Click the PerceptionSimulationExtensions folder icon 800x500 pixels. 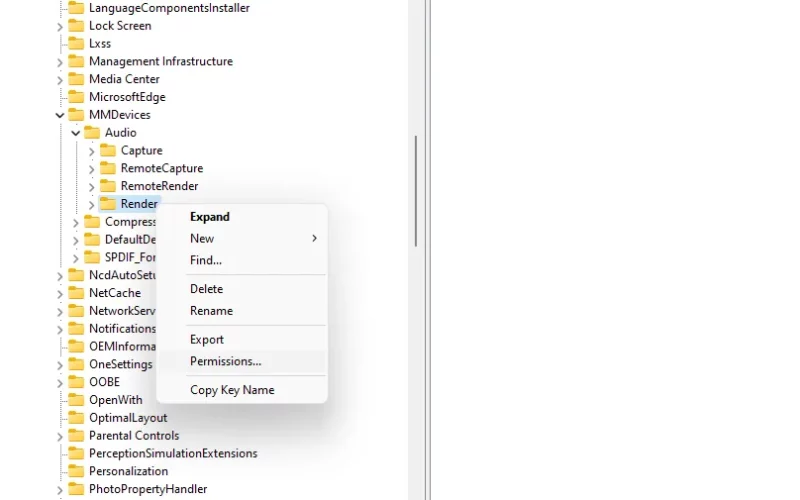[76, 453]
